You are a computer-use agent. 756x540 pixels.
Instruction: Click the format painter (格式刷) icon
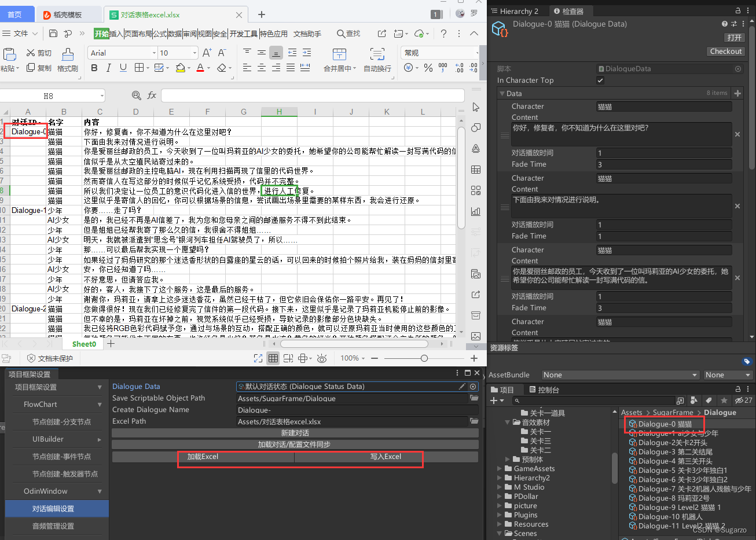pos(68,54)
